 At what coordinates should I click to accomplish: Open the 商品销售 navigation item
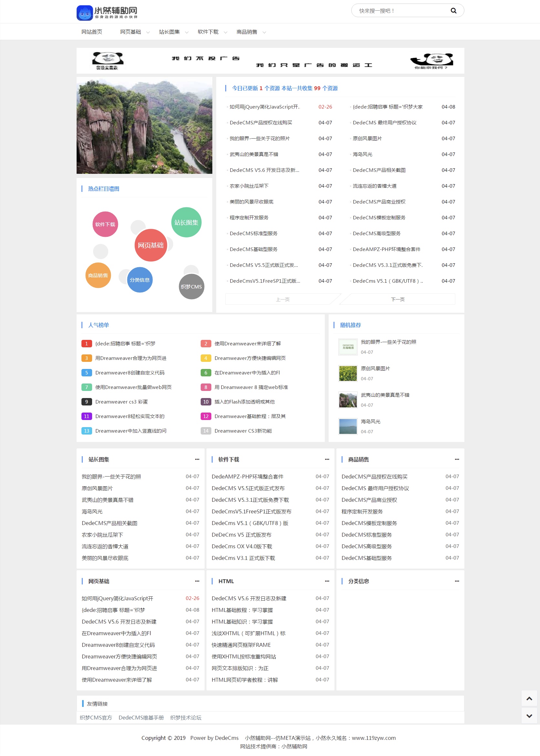pos(247,32)
